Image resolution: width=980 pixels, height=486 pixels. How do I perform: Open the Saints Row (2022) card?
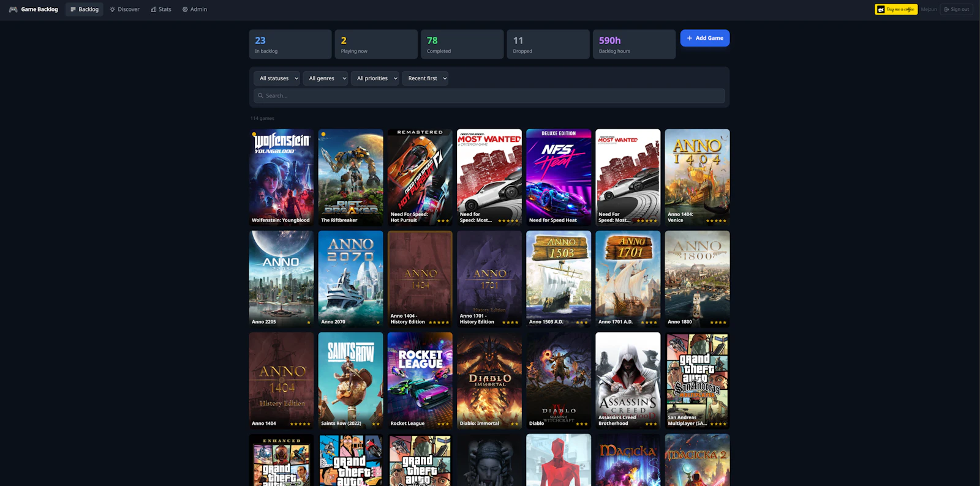[x=350, y=380]
